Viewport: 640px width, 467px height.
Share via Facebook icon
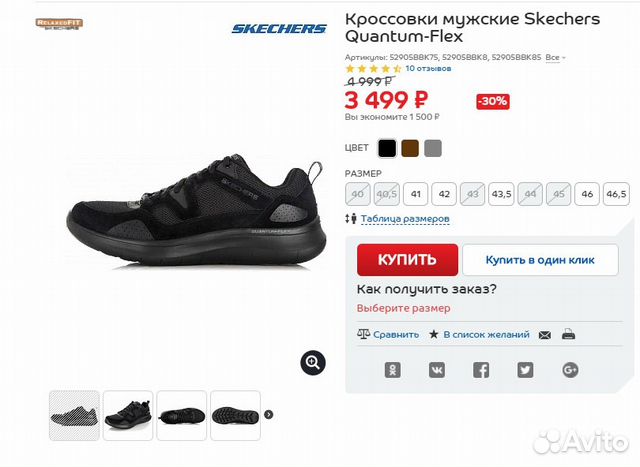click(x=481, y=370)
